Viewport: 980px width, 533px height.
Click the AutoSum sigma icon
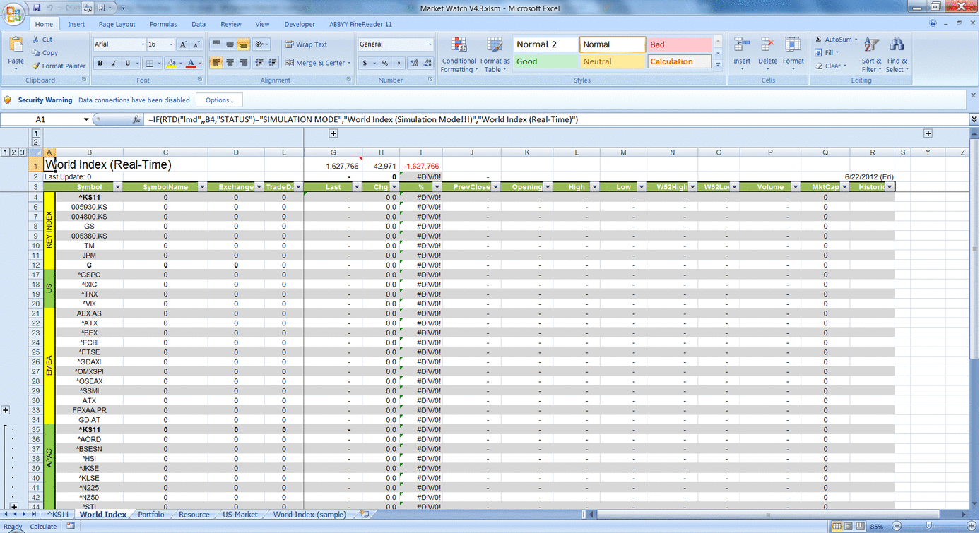coord(818,40)
